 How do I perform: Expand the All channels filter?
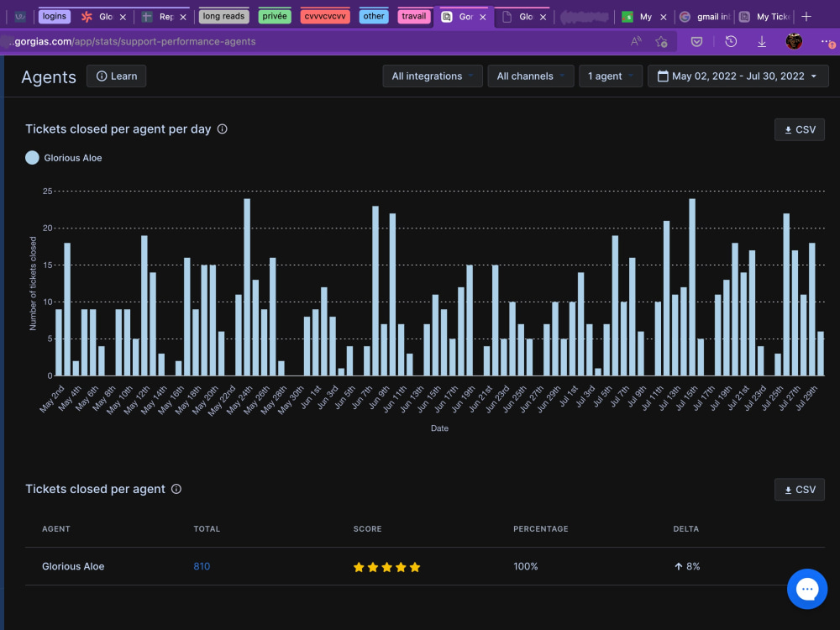pyautogui.click(x=530, y=76)
